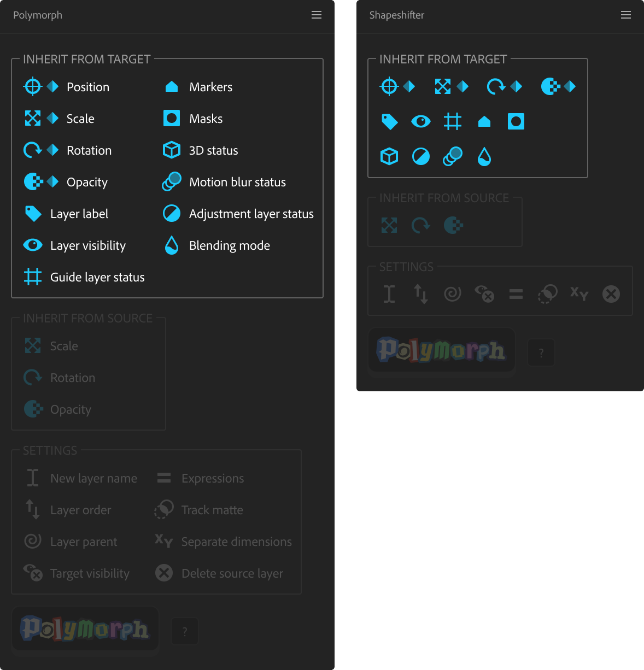The width and height of the screenshot is (644, 670).
Task: Click the question mark help button in Polymorph
Action: tap(184, 631)
